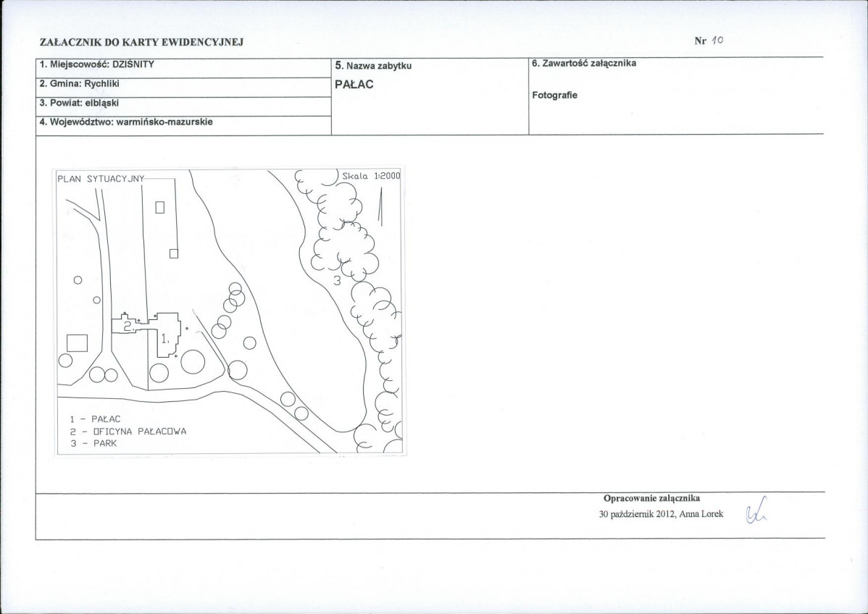
Task: Click the Powiat: elbląski field
Action: (183, 106)
